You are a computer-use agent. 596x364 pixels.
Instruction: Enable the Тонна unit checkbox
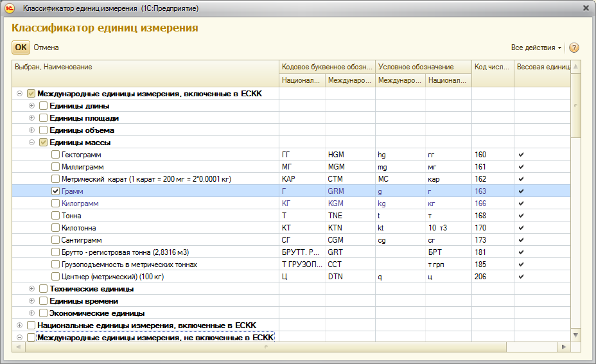click(56, 216)
